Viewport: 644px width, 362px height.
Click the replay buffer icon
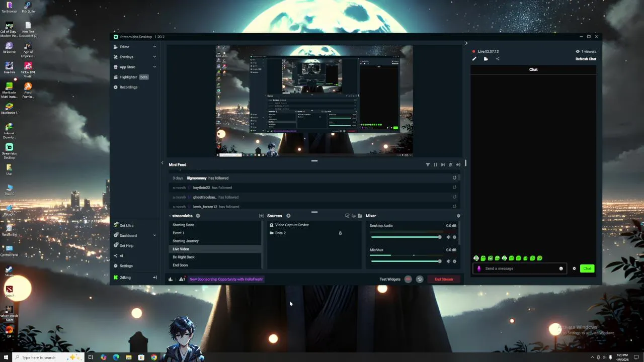(420, 279)
